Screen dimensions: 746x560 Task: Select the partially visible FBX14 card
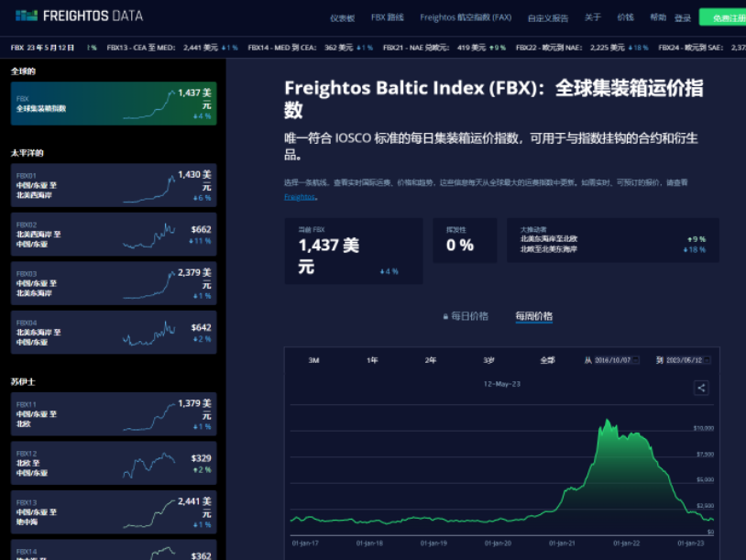pos(114,550)
